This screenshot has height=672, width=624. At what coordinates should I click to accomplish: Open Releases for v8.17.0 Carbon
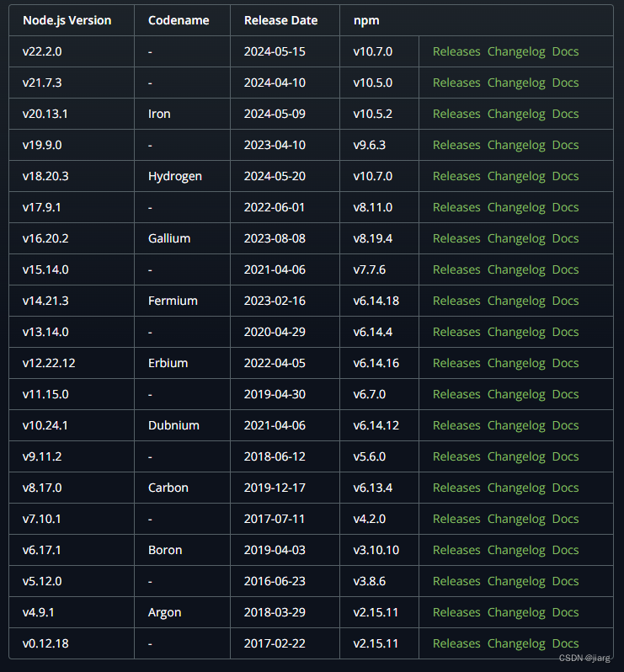(456, 488)
